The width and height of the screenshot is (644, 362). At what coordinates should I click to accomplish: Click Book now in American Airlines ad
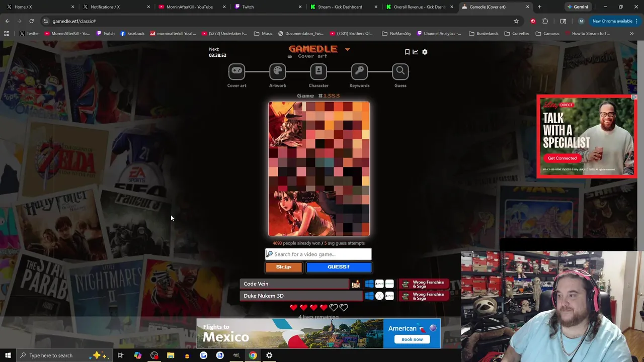click(x=412, y=339)
